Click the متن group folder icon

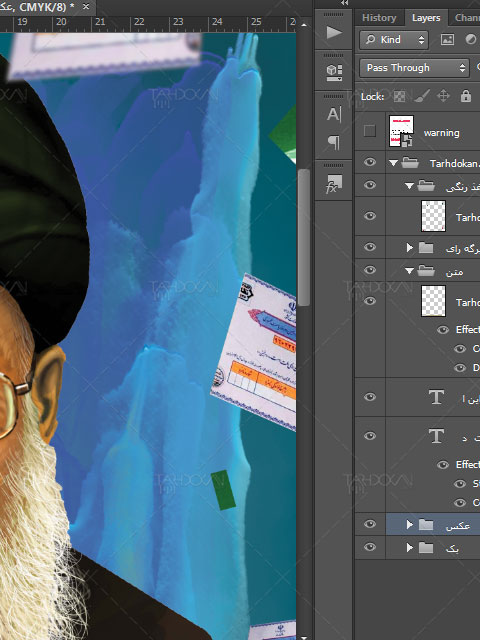(x=426, y=271)
